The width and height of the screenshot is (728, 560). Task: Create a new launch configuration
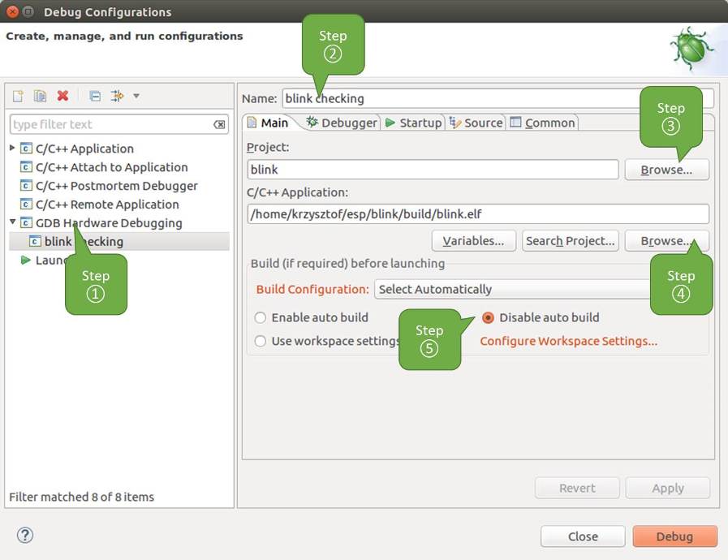[x=17, y=96]
